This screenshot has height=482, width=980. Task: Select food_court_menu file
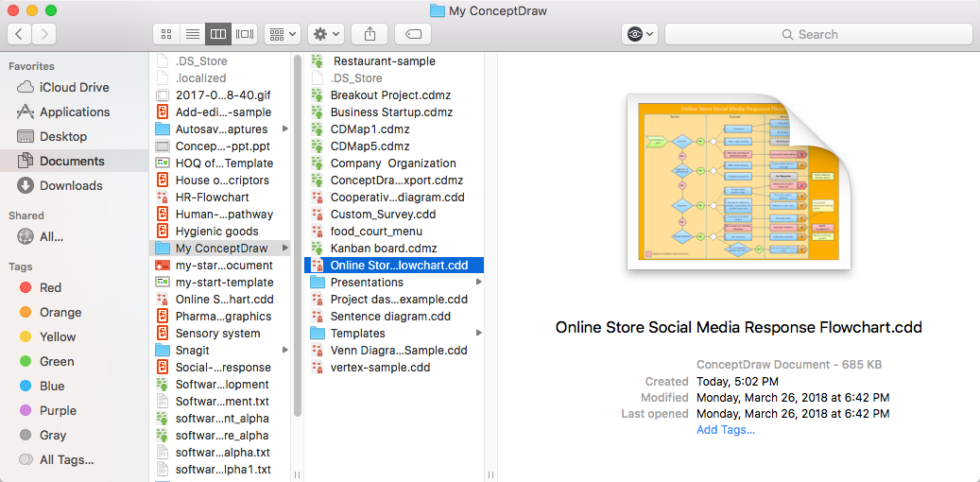pos(394,232)
